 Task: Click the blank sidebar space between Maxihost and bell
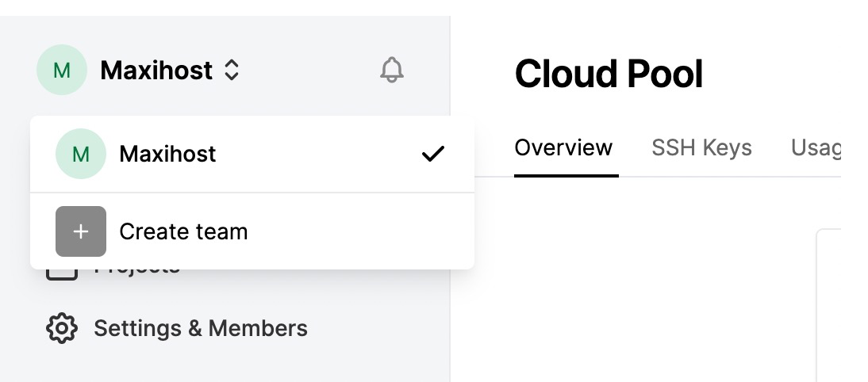click(310, 71)
